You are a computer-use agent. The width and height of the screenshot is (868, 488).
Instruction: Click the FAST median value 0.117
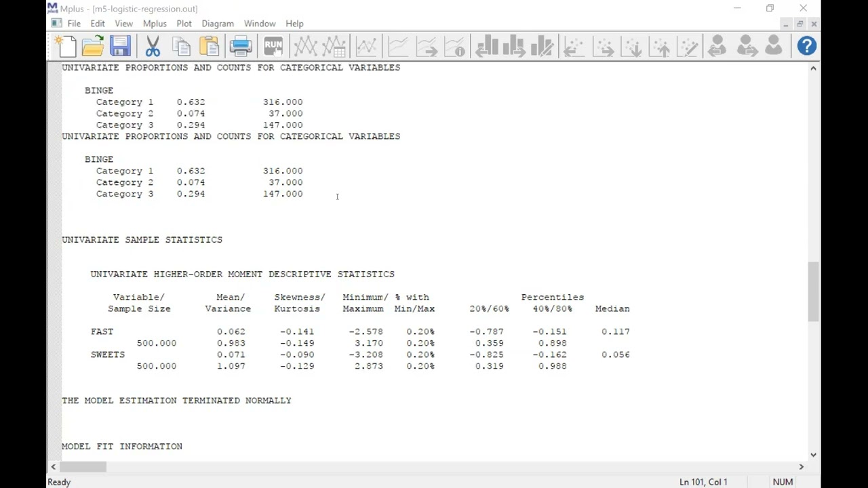[616, 331]
